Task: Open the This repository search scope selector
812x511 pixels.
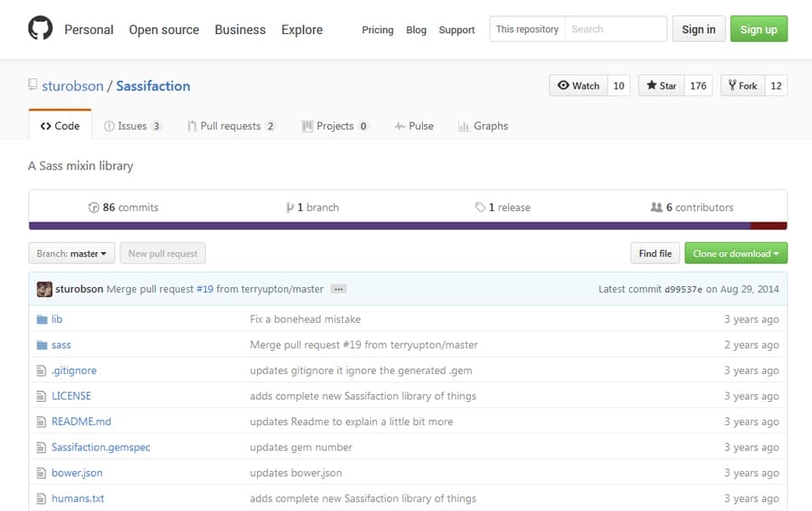Action: click(527, 29)
